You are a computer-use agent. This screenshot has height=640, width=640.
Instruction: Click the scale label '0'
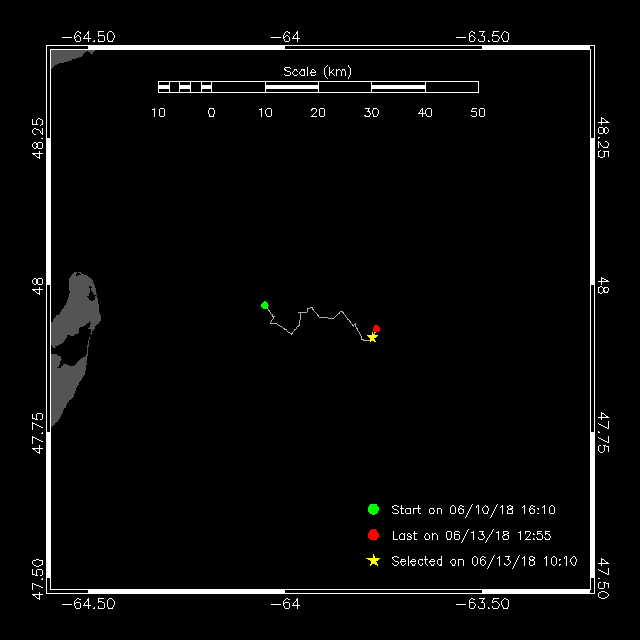[x=211, y=113]
